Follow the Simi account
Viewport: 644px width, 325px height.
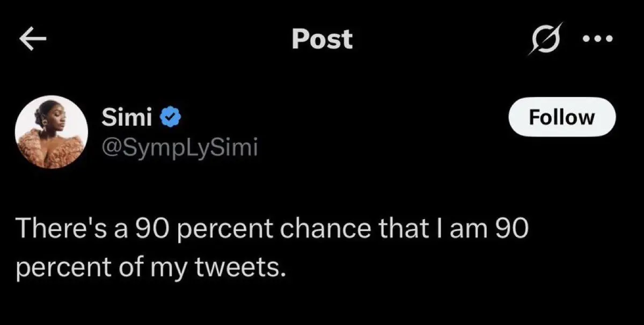(x=561, y=117)
